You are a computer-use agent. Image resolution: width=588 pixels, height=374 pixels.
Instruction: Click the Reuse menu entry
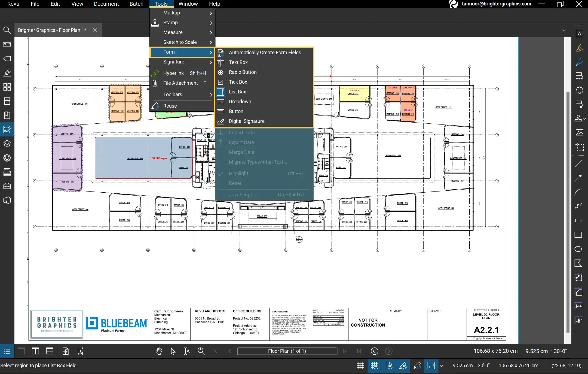point(182,106)
